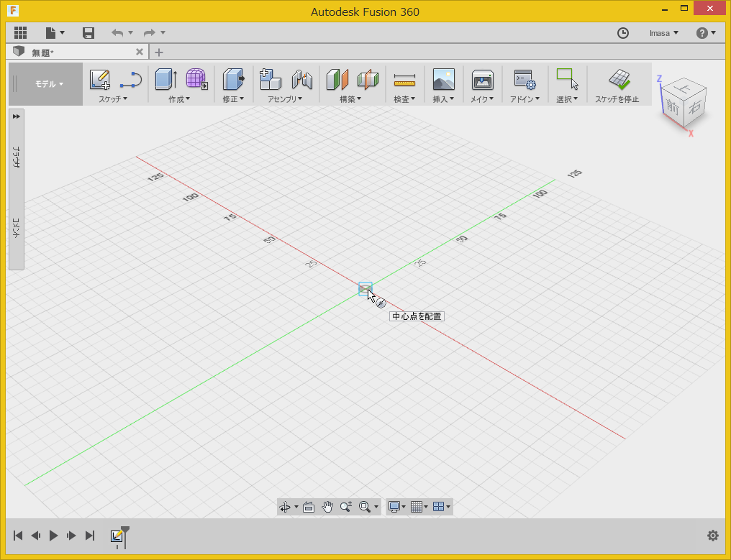This screenshot has width=731, height=560.
Task: Close the 無題* document tab
Action: click(x=140, y=52)
